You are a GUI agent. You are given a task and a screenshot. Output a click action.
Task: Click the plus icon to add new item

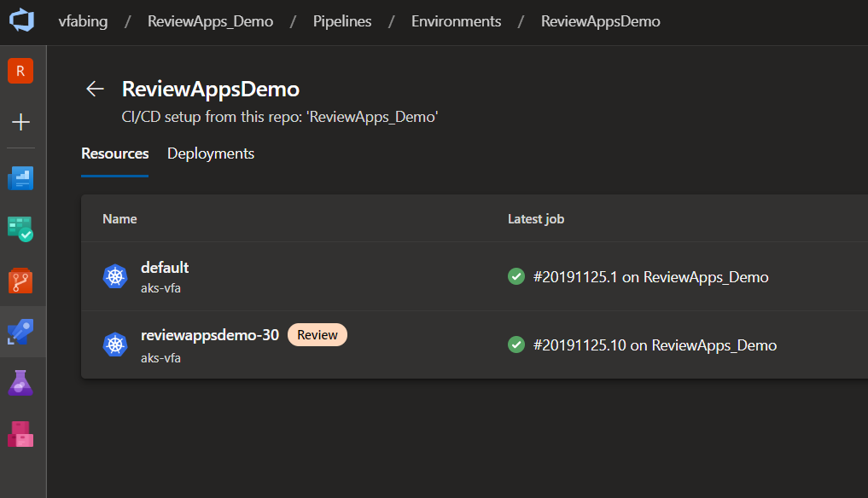pyautogui.click(x=20, y=122)
